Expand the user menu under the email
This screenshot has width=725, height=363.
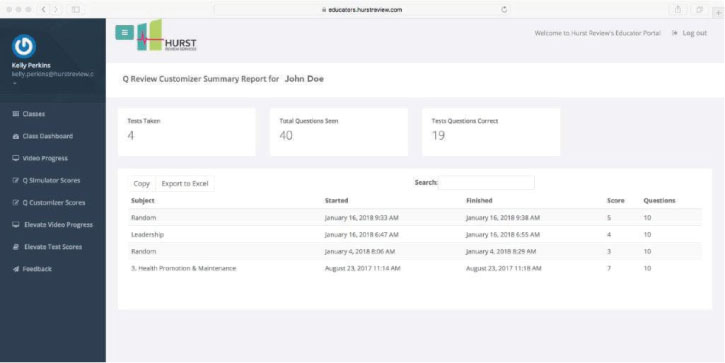click(x=14, y=84)
